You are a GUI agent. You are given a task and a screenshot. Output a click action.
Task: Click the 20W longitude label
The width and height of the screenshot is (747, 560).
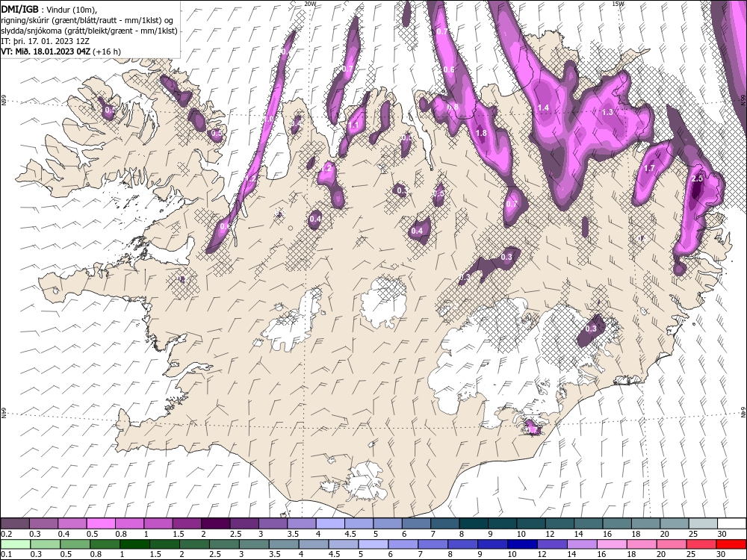310,3
